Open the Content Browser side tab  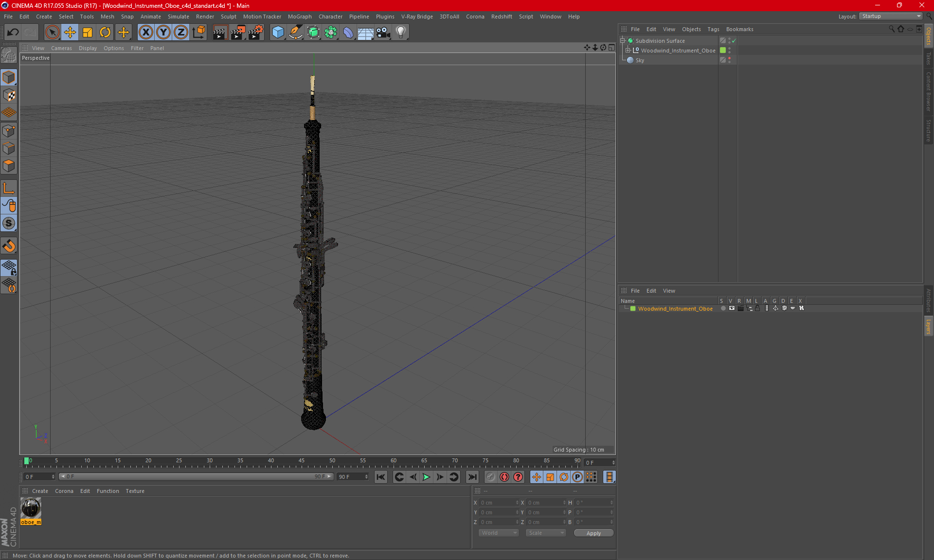pyautogui.click(x=929, y=92)
